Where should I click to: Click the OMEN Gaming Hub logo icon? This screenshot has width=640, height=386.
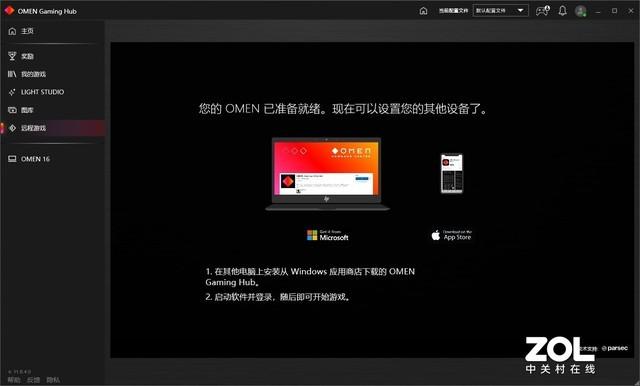click(x=9, y=11)
